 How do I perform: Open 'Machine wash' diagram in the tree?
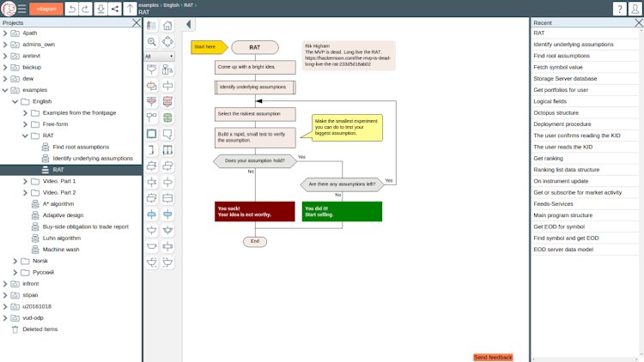[61, 250]
